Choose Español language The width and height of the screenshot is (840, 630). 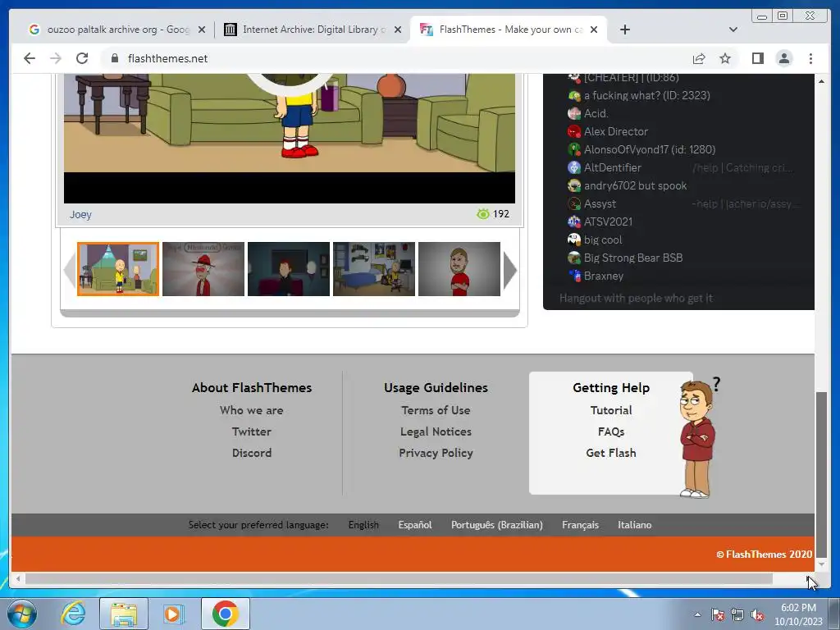(414, 525)
